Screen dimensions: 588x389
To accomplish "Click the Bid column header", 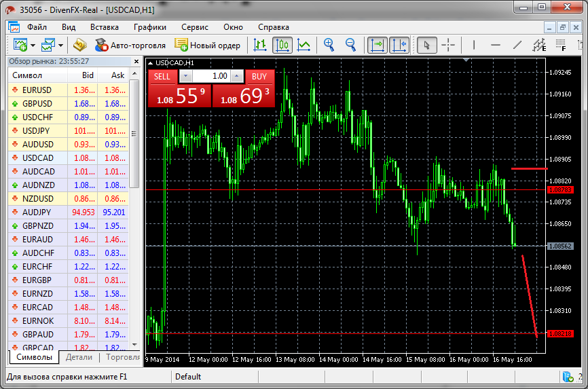I will [x=83, y=75].
